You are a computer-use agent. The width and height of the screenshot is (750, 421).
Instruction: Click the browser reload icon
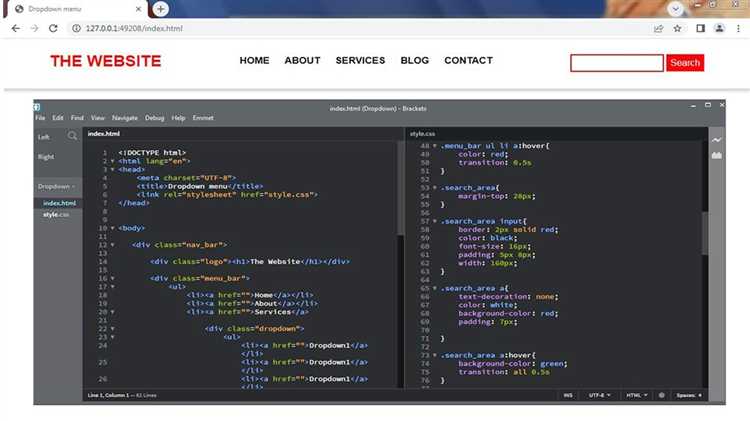[55, 29]
